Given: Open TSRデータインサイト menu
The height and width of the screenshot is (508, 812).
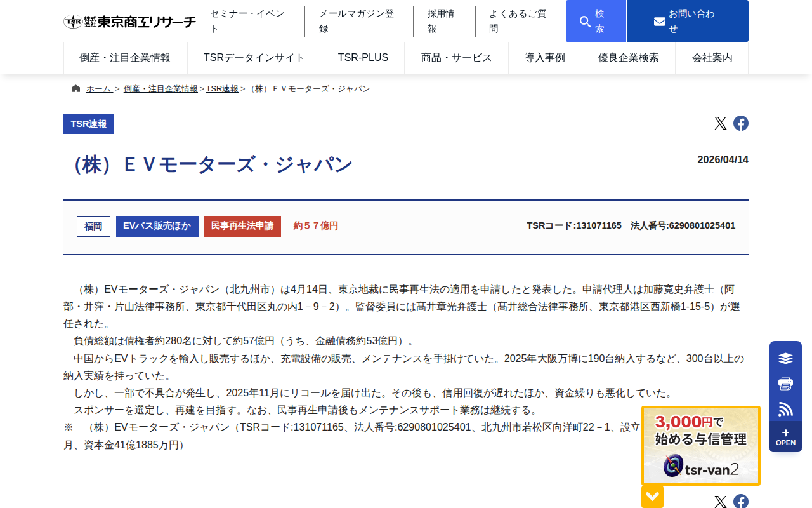Looking at the screenshot, I should [254, 58].
